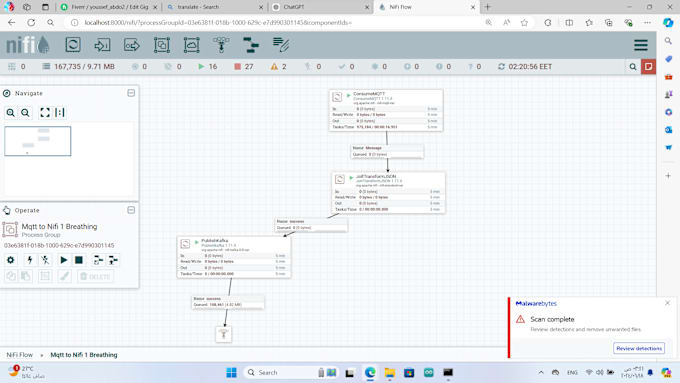Screen dimensions: 680x383
Task: Stop the process group with stop button
Action: click(x=79, y=260)
